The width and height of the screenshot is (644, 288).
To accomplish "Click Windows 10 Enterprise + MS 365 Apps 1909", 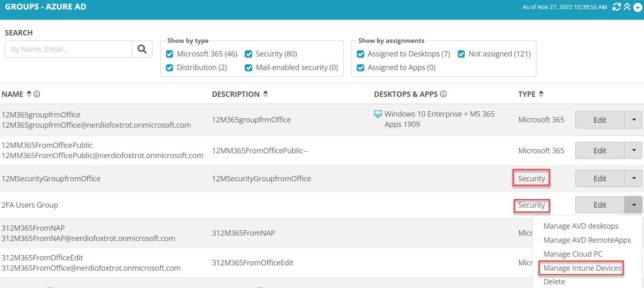I will click(x=440, y=119).
